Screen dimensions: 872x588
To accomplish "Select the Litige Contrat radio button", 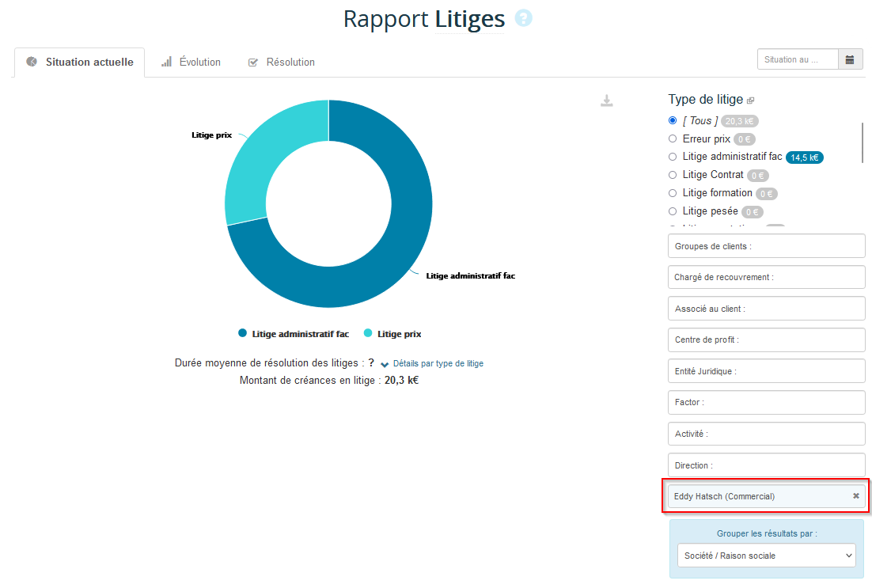I will point(672,175).
